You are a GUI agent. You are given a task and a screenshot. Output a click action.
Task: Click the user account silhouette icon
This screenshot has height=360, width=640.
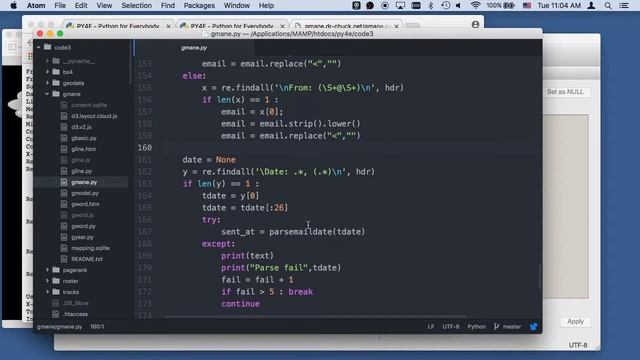(x=591, y=5)
